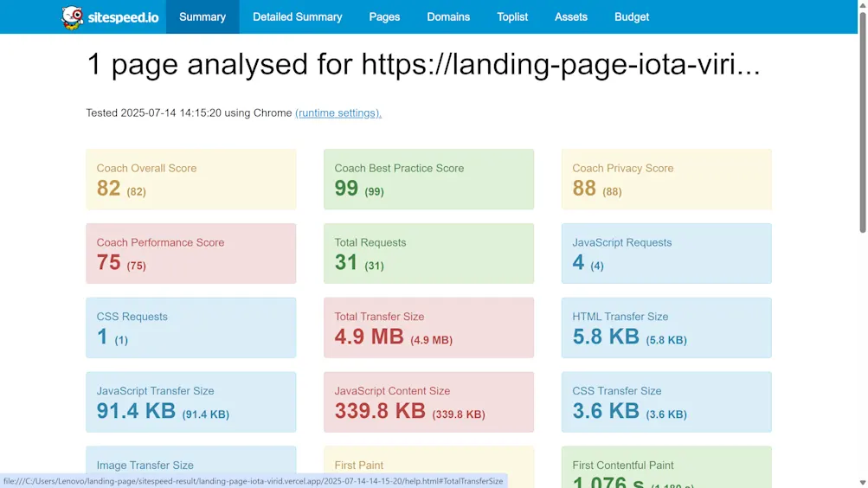
Task: Open the Toplist tab
Action: coord(512,17)
